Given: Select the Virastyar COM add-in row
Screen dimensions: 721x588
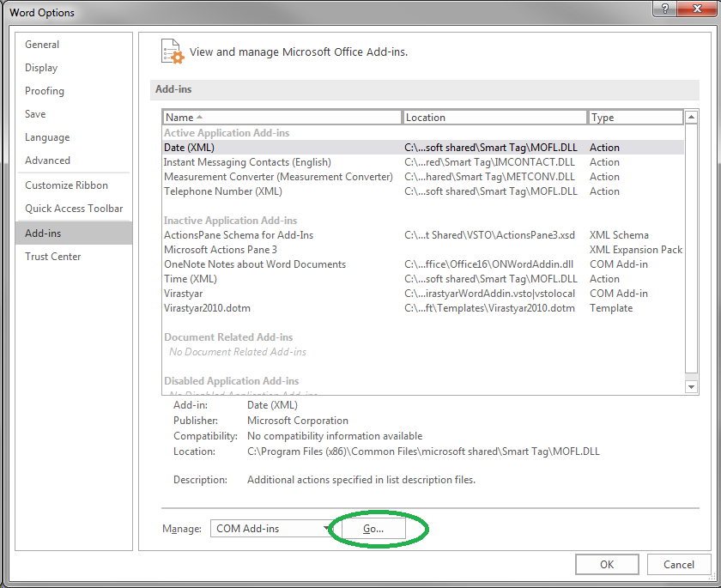Looking at the screenshot, I should point(423,294).
